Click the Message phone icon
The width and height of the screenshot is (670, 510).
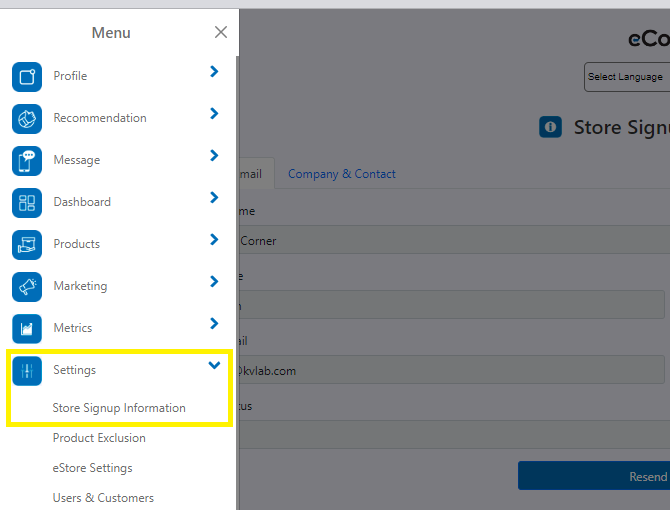27,161
